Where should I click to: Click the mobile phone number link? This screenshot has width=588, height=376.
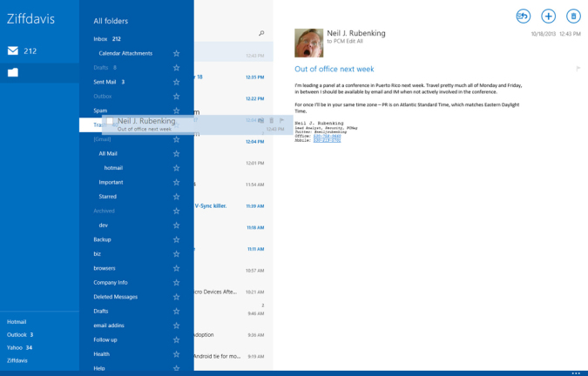coord(327,140)
